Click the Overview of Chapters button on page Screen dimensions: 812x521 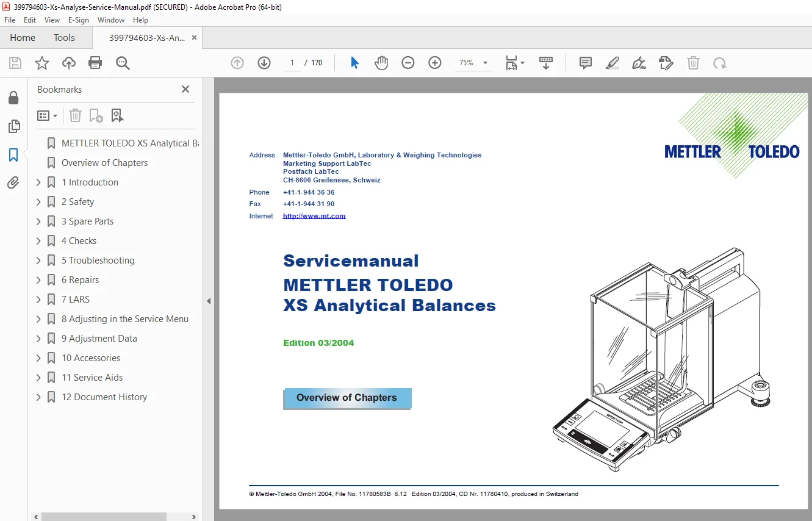(x=347, y=398)
